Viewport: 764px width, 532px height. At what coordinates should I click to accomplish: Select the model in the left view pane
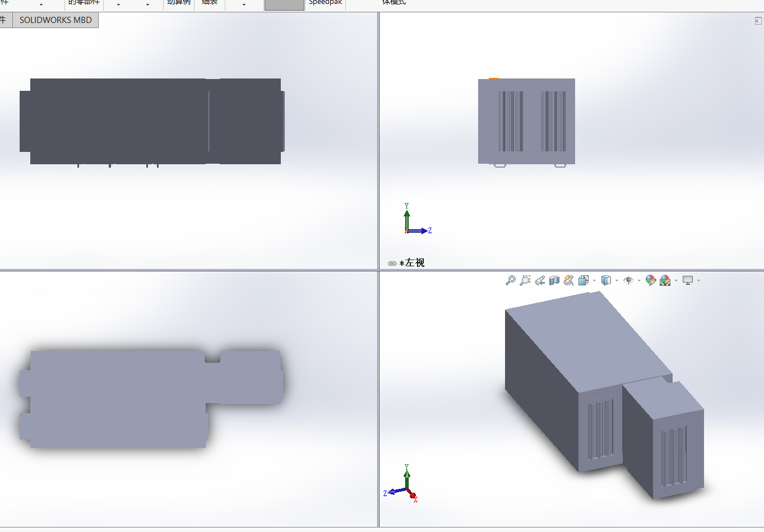click(526, 121)
